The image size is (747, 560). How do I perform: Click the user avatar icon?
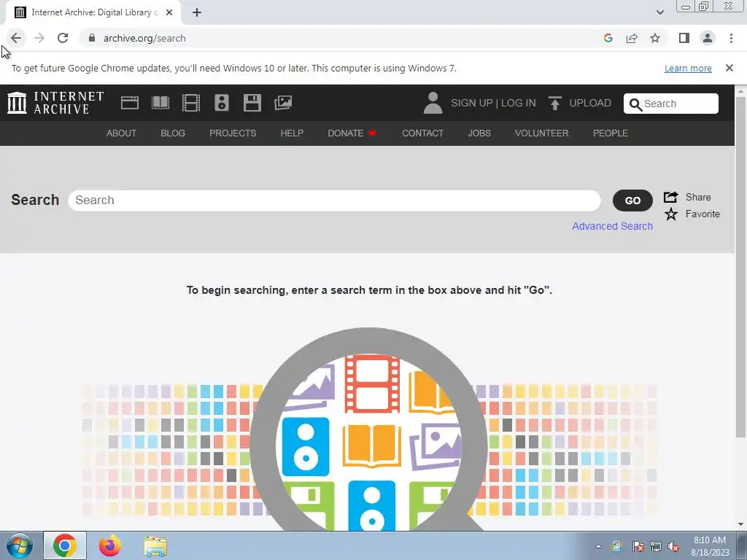pos(433,103)
